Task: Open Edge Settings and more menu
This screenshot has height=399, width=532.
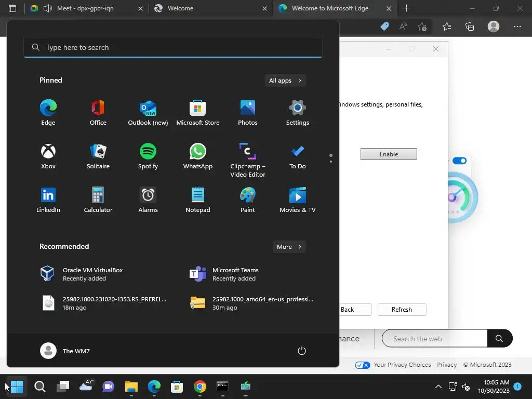Action: (x=517, y=26)
